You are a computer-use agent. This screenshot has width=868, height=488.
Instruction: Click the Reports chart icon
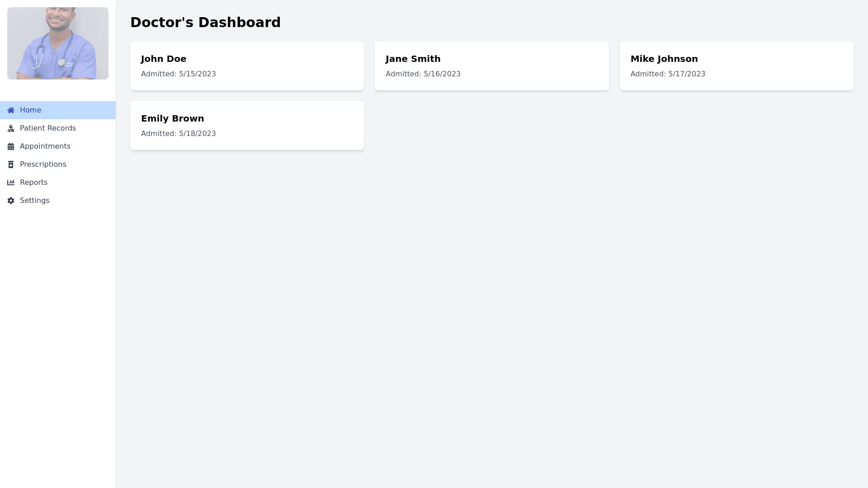11,183
